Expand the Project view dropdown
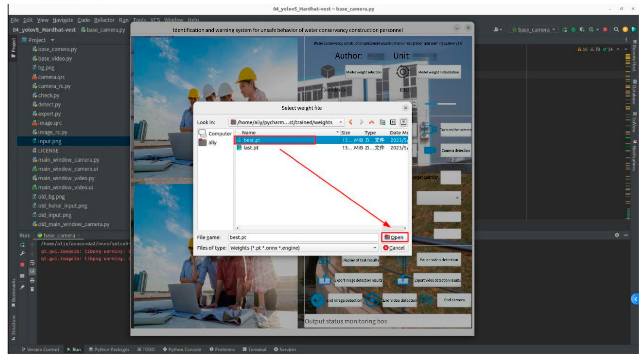The image size is (644, 359). coord(52,40)
